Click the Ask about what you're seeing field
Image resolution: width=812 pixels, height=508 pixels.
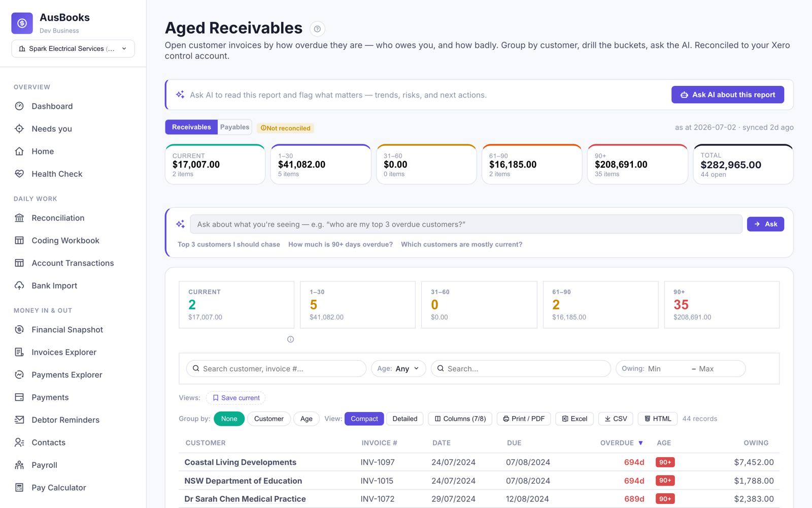pyautogui.click(x=466, y=224)
